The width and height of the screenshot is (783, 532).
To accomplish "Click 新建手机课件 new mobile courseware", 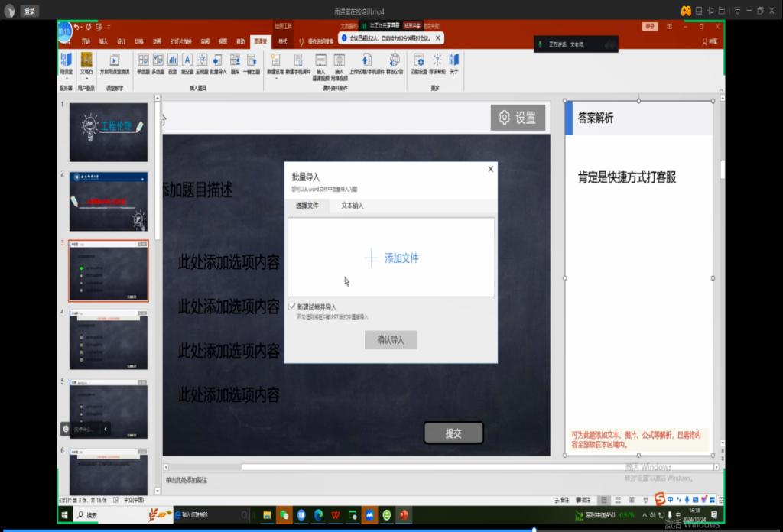I will tap(298, 64).
